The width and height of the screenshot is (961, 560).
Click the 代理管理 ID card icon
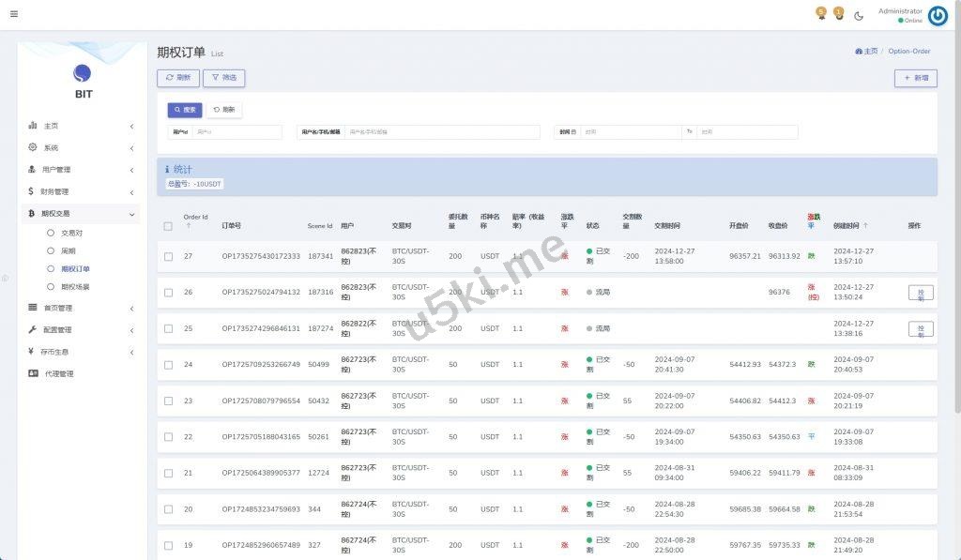(33, 373)
